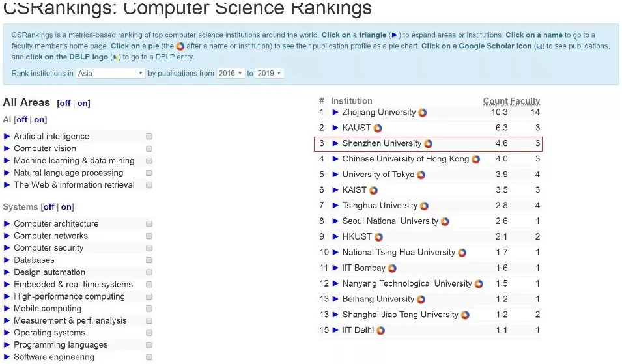Viewport: 622px width, 364px height.
Task: Tick Machine learning & data mining checkbox
Action: [x=149, y=161]
